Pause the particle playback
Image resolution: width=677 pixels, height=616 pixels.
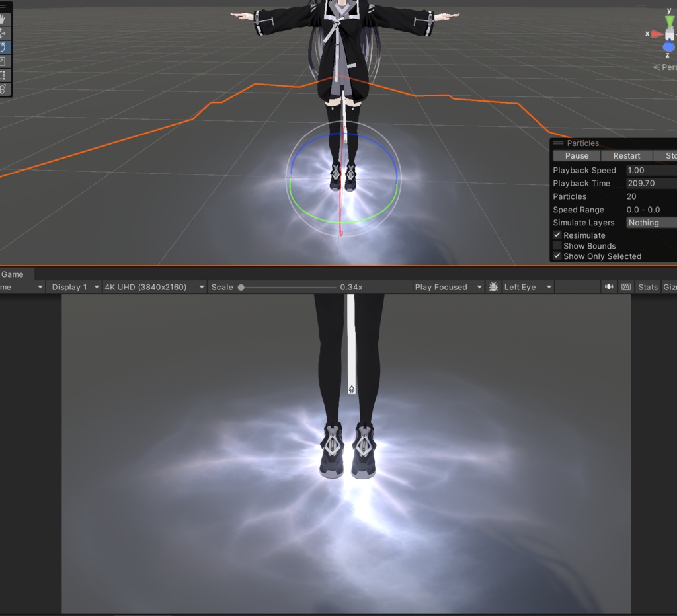(576, 155)
